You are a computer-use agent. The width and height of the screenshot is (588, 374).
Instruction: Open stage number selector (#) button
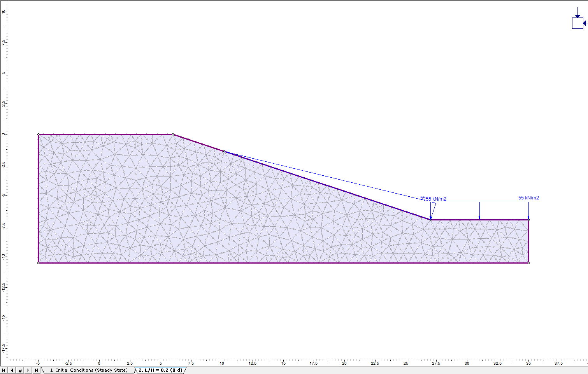click(x=20, y=371)
